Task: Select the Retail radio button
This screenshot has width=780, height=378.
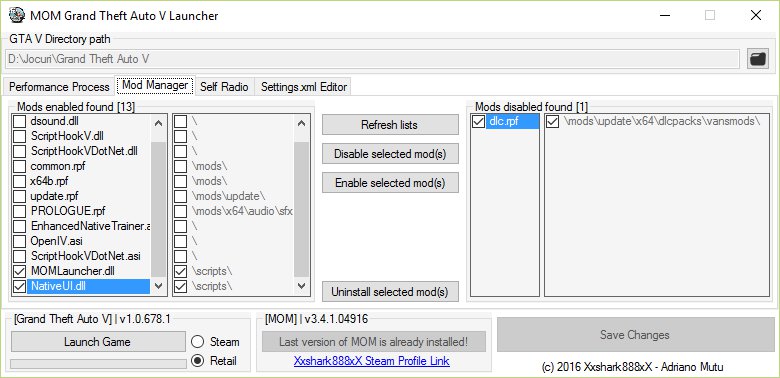Action: point(197,361)
